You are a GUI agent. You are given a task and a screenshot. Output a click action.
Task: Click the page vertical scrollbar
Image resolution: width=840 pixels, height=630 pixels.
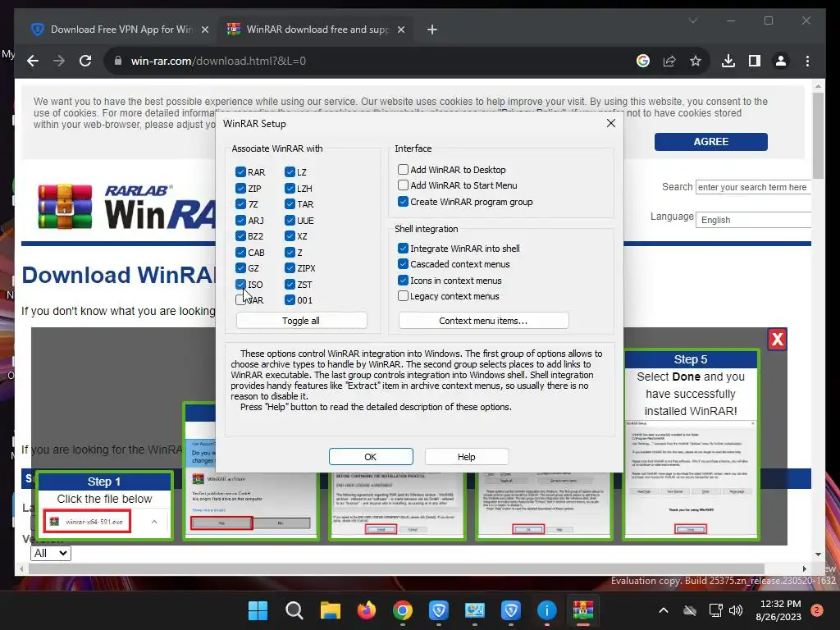pos(818,135)
